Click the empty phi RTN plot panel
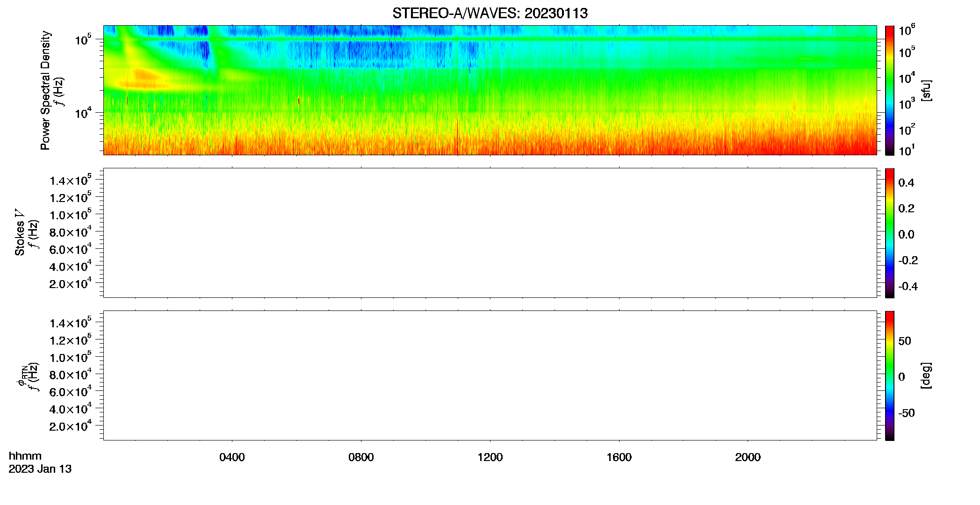 [x=490, y=375]
